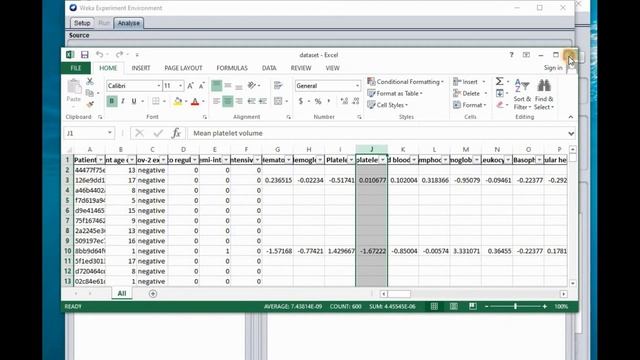640x360 pixels.
Task: Increase font size with the large A icon
Action: click(190, 86)
